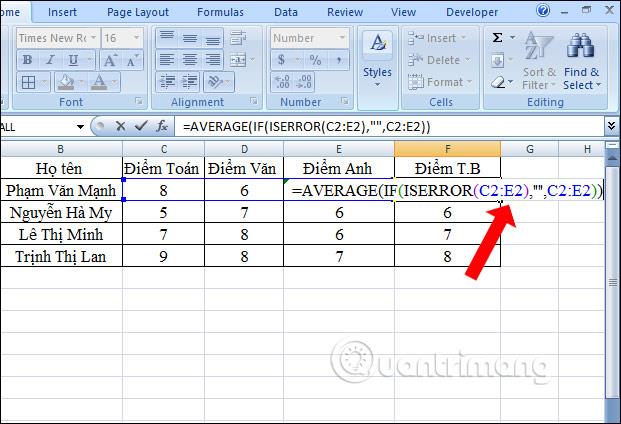This screenshot has height=424, width=621.
Task: Select Middle Align icon
Action: tap(190, 38)
